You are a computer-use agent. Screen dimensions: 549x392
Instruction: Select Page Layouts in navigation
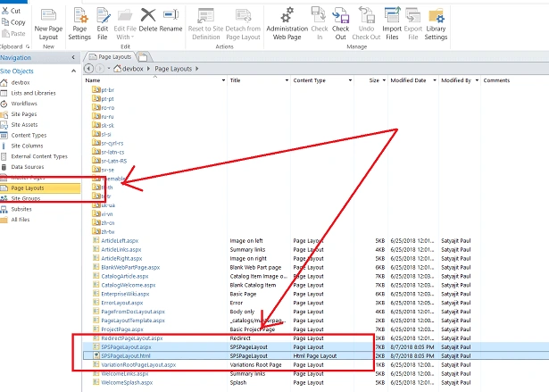pos(40,188)
